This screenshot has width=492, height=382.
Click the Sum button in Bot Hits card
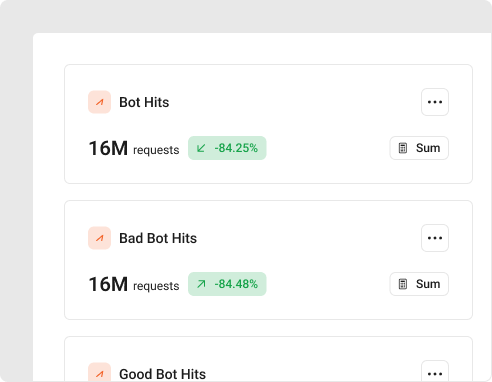click(x=419, y=148)
